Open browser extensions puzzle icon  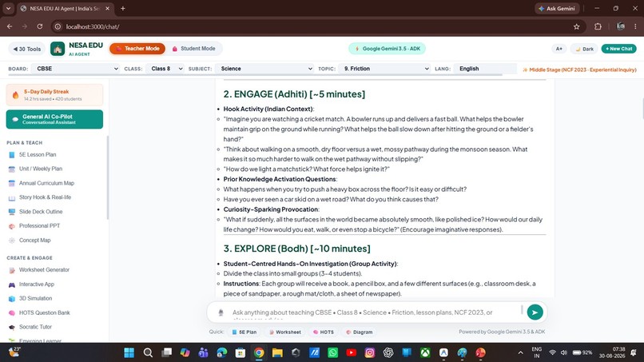coord(598,26)
